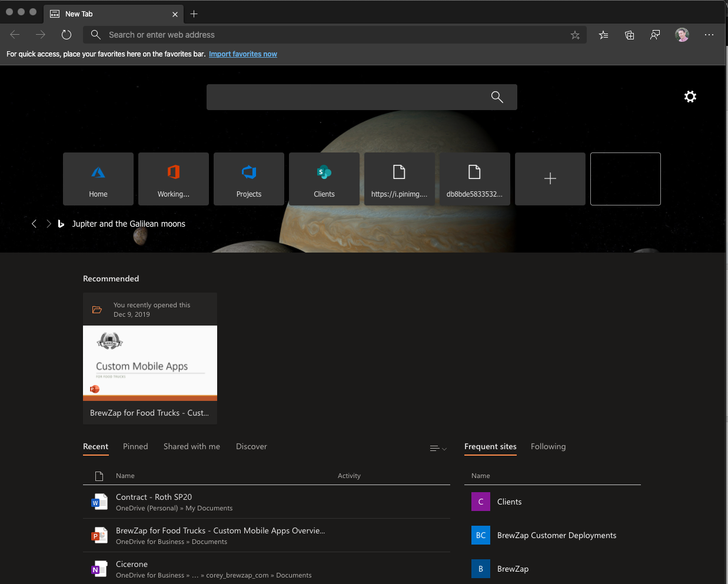Click the user profile avatar
728x584 pixels.
(x=682, y=35)
